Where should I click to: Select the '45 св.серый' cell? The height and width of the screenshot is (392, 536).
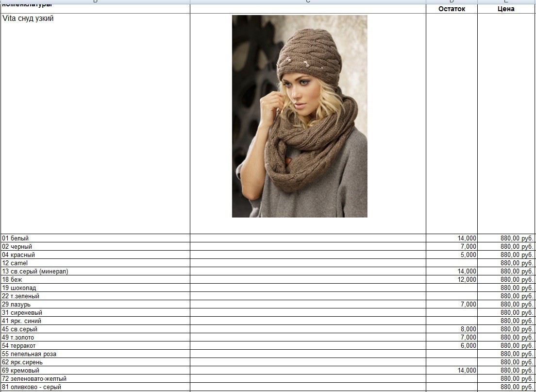click(95, 329)
